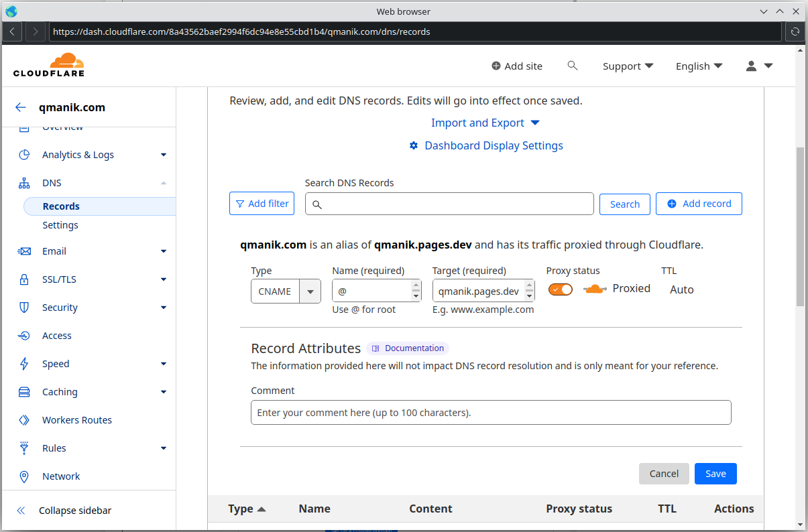Open the user account icon menu

(759, 66)
